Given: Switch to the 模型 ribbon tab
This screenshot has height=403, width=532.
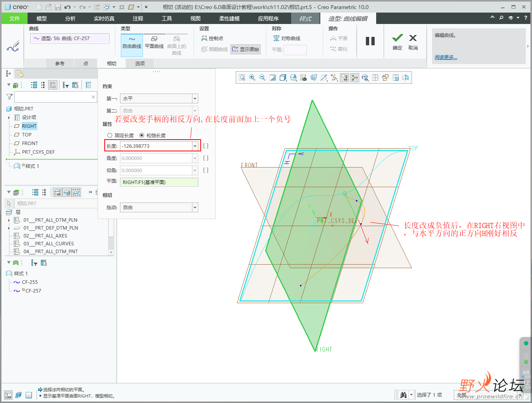Looking at the screenshot, I should coord(41,18).
